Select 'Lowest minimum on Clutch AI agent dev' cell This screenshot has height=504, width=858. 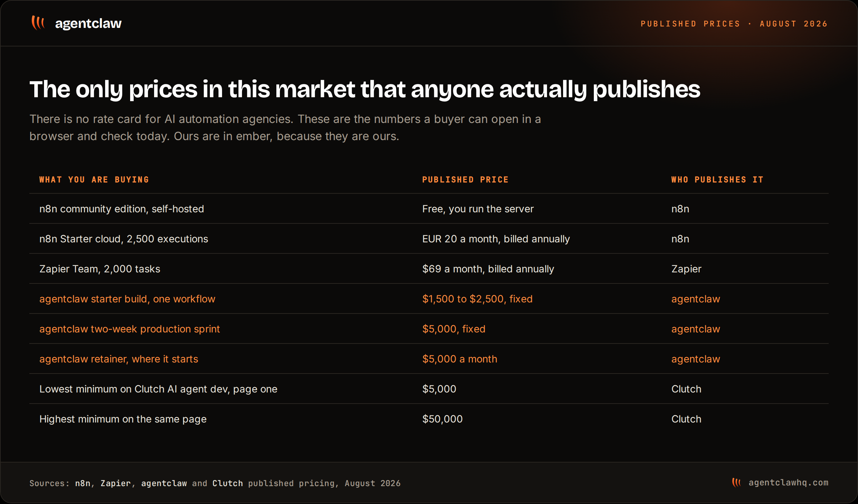click(x=158, y=389)
